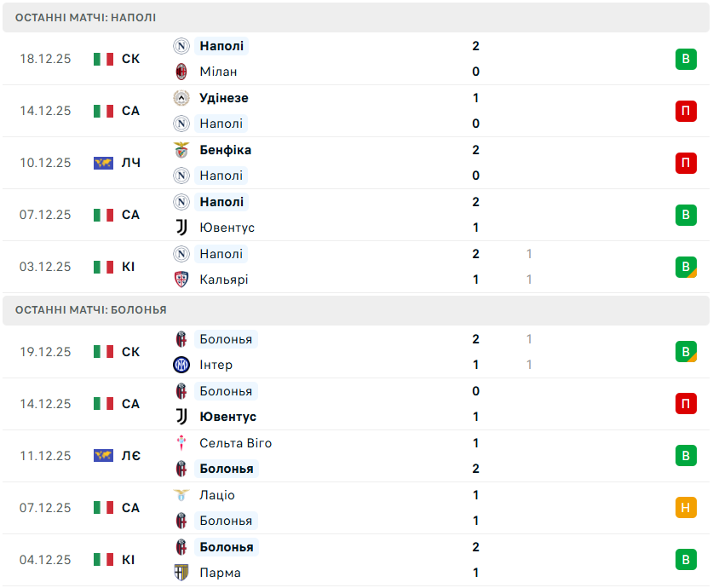Select the 19.12.25 Bologna–Inter match date
Viewport: 713px width, 588px height.
coord(45,352)
